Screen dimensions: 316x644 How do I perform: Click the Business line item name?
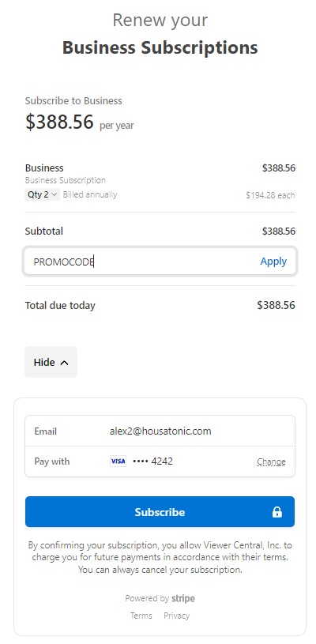[44, 168]
